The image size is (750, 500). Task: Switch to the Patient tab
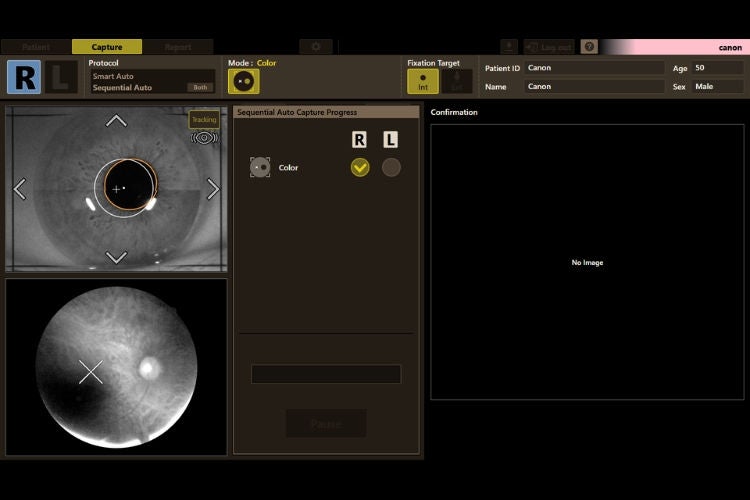[36, 47]
